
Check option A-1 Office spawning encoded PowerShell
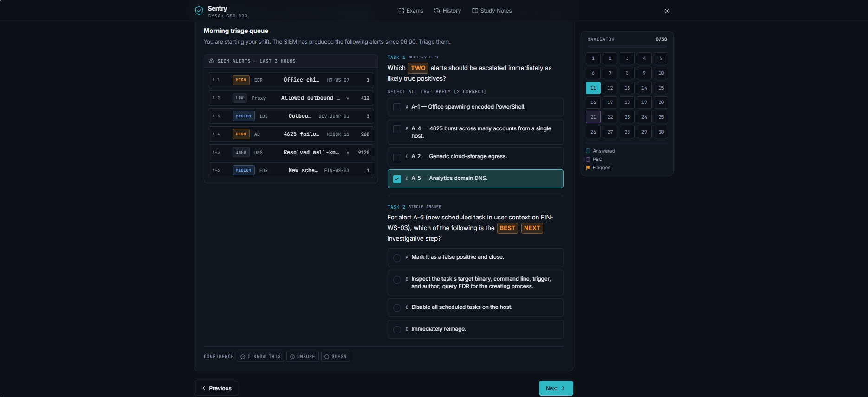(x=475, y=107)
